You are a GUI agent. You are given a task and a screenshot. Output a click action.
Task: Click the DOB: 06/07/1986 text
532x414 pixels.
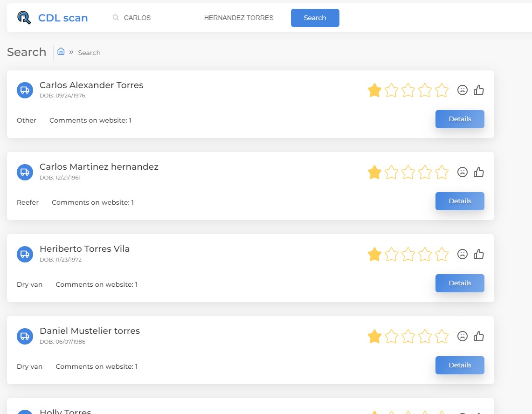(62, 342)
